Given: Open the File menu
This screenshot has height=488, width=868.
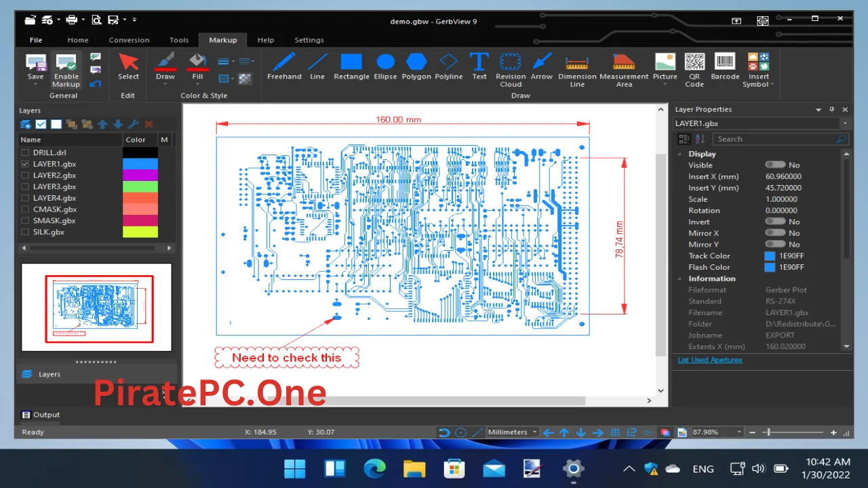Looking at the screenshot, I should [36, 40].
